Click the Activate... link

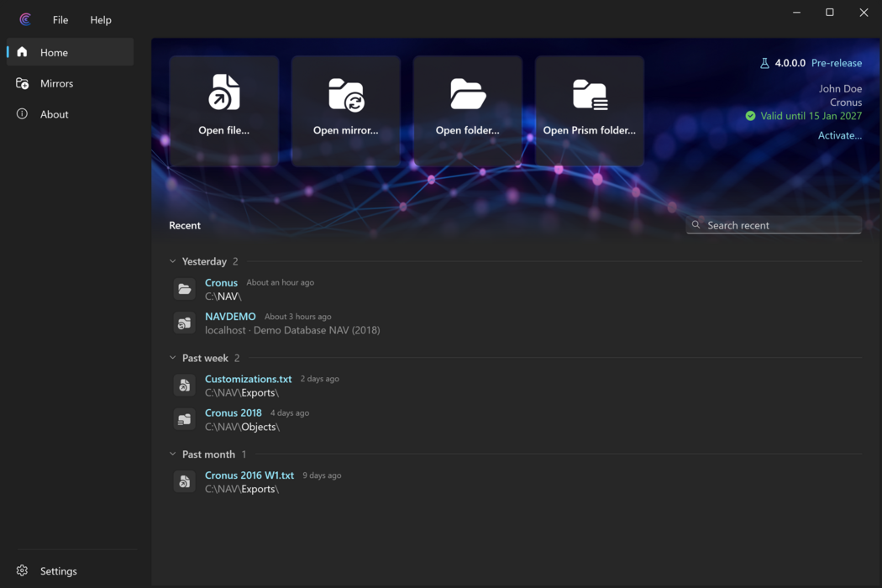(x=840, y=135)
